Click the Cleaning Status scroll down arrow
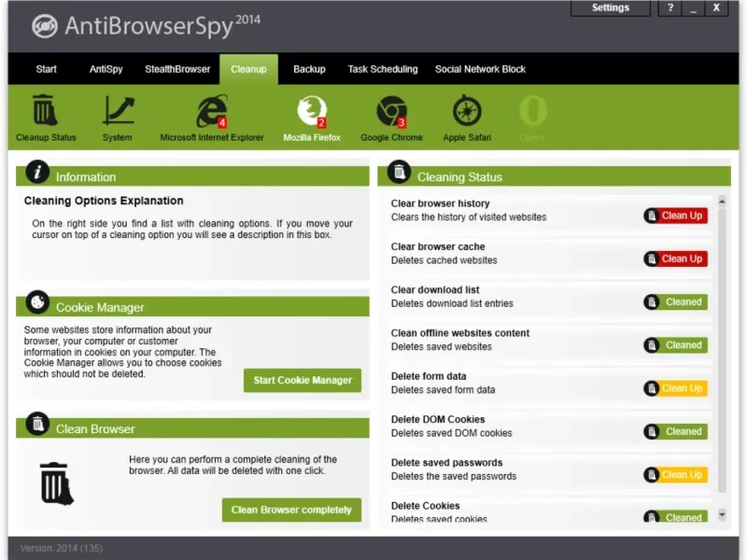Viewport: 747px width, 560px height. point(722,514)
